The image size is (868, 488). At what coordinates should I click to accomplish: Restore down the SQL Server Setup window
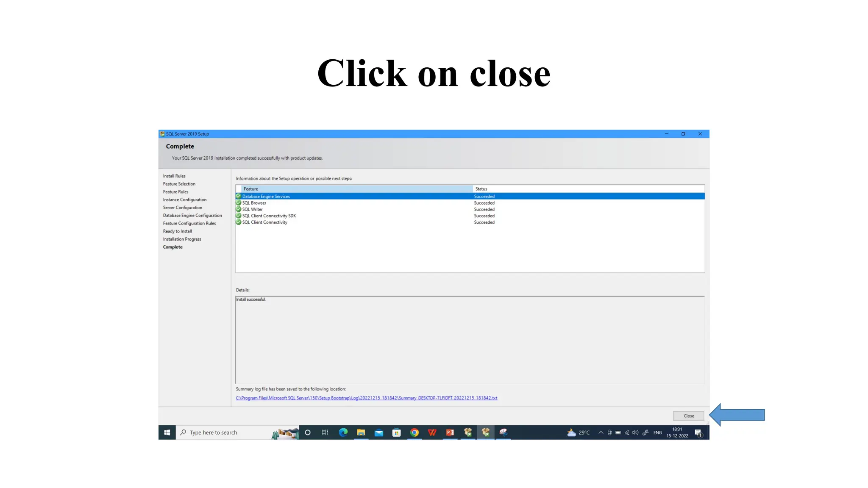pyautogui.click(x=683, y=134)
